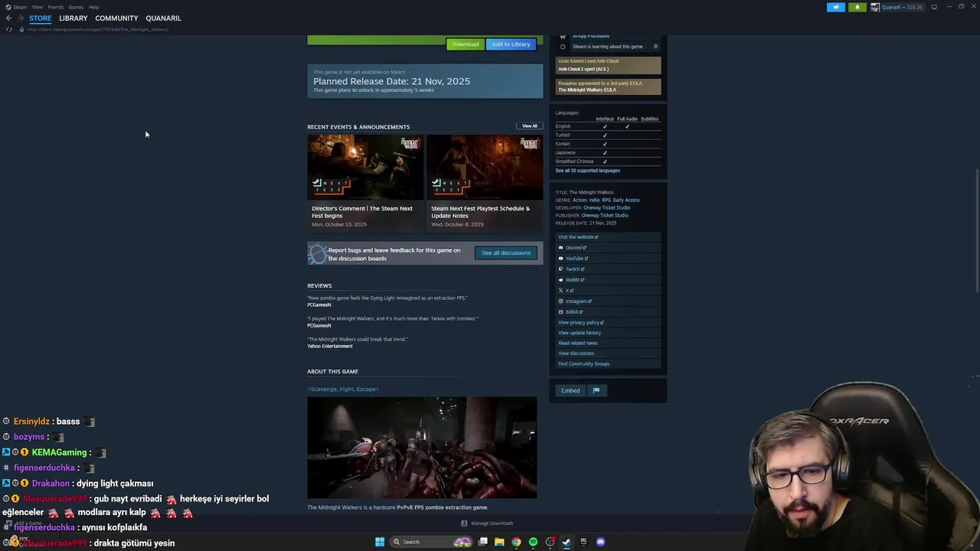
Task: See all 30 supported languages
Action: pyautogui.click(x=588, y=171)
